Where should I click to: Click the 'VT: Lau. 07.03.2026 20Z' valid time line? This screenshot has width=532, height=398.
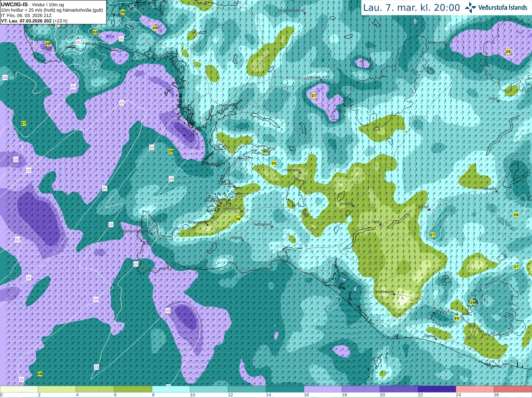26,21
